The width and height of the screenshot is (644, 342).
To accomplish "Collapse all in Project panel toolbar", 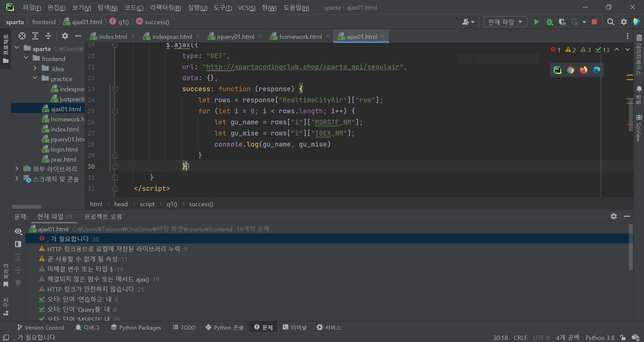I will [x=48, y=36].
